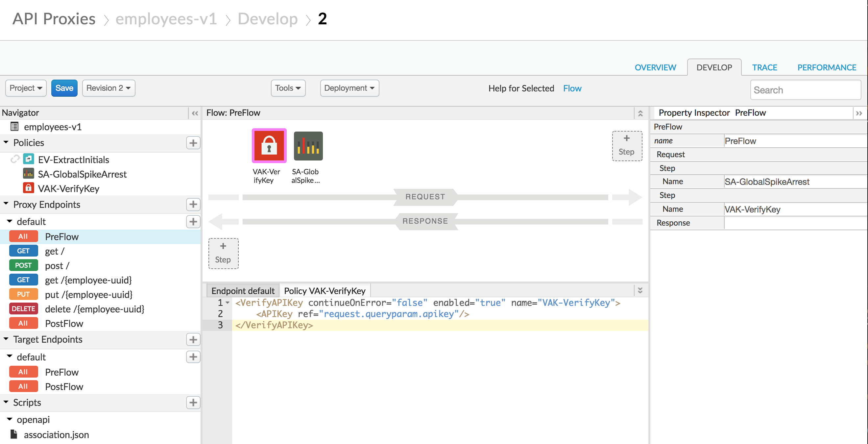Collapse the Policies tree section

click(x=6, y=142)
